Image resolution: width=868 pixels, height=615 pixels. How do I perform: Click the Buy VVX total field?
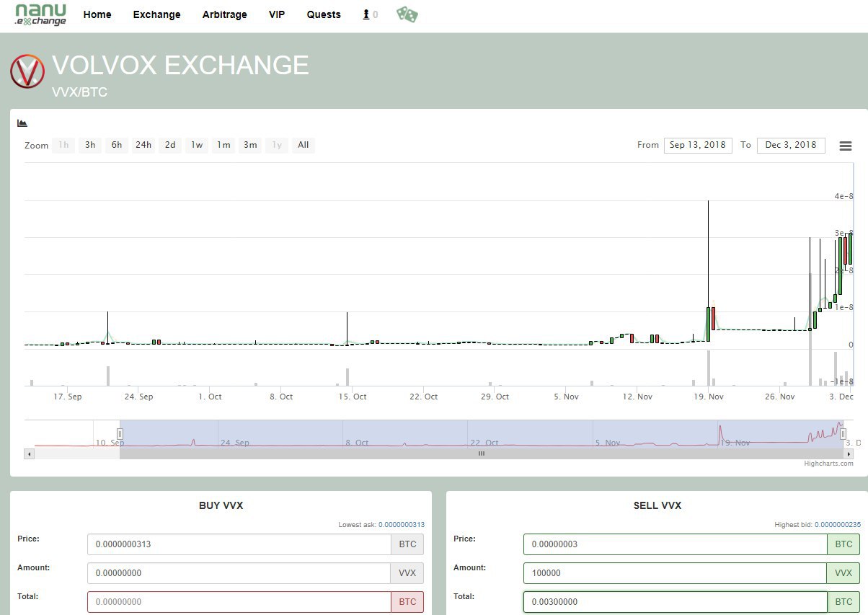click(239, 602)
